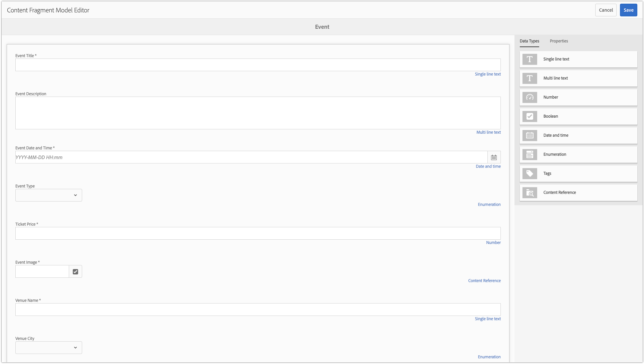Screen dimensions: 644x364
Task: Click the Cancel button
Action: tap(606, 10)
